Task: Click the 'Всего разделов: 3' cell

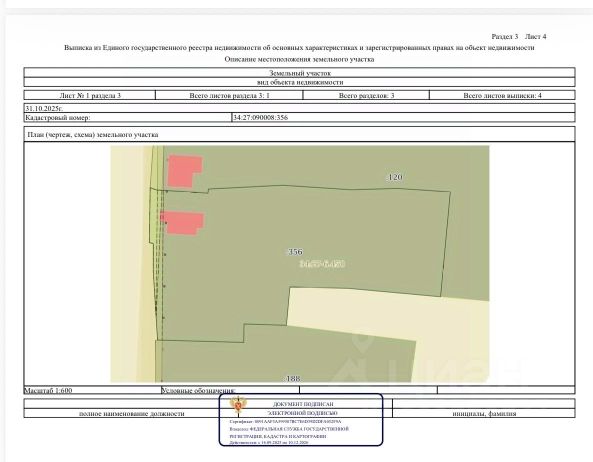Action: pyautogui.click(x=366, y=95)
